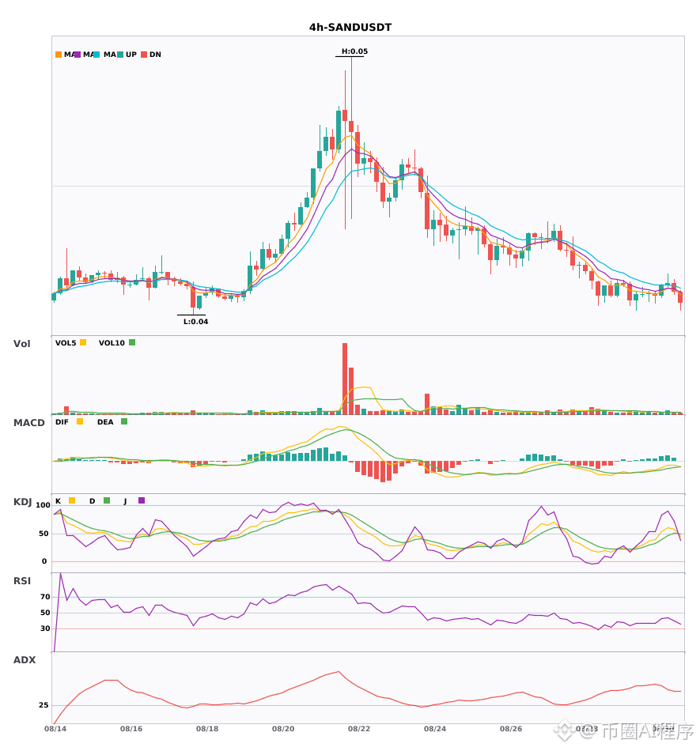Screen dimensions: 700x751
Task: Click the green DEA legend swatch
Action: pos(124,421)
